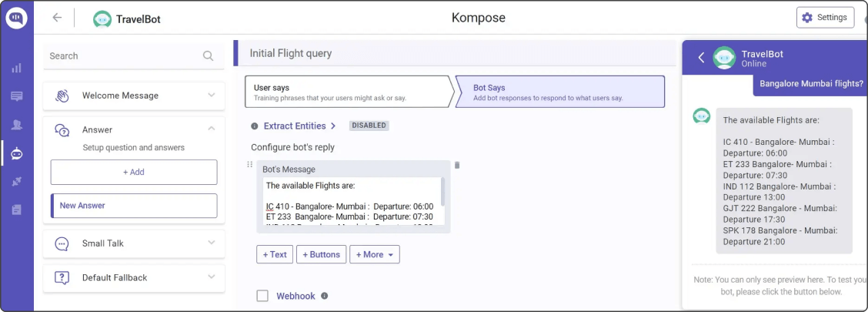Delete the bot's message with trash icon

click(457, 165)
